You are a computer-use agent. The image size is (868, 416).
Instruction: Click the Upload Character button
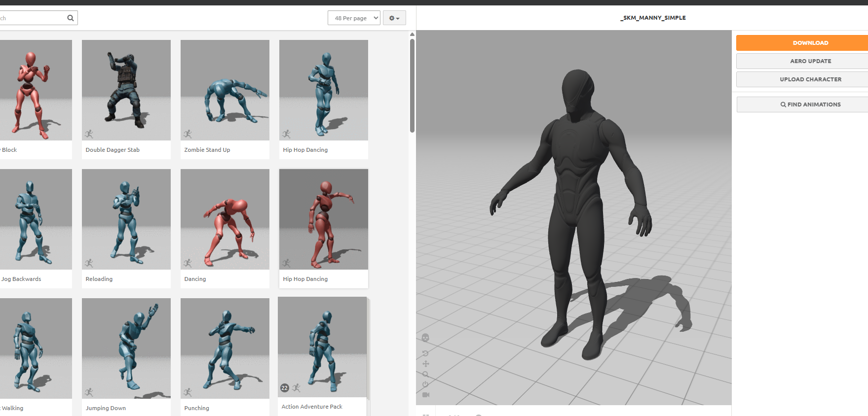[802, 79]
